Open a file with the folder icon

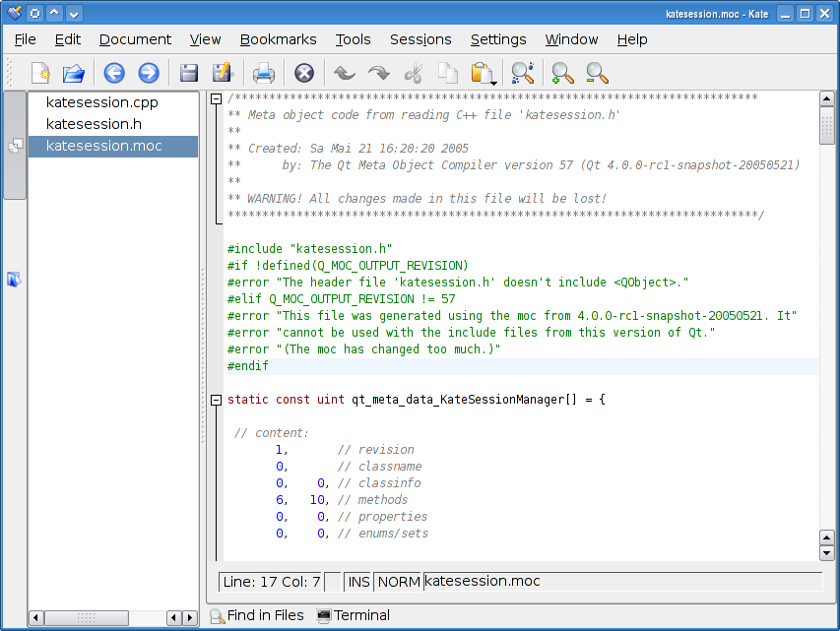pyautogui.click(x=74, y=74)
